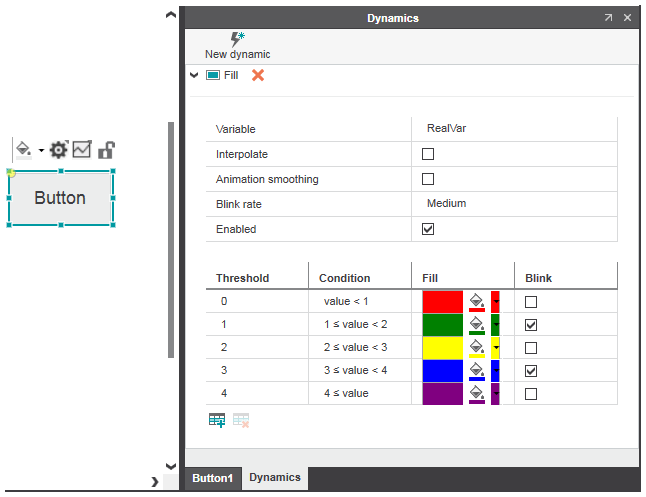
Task: Click the RealVar variable field
Action: pyautogui.click(x=446, y=129)
